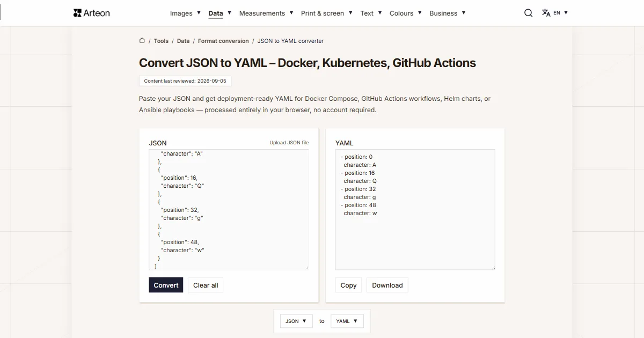Click inside the YAML output text area

[415, 209]
